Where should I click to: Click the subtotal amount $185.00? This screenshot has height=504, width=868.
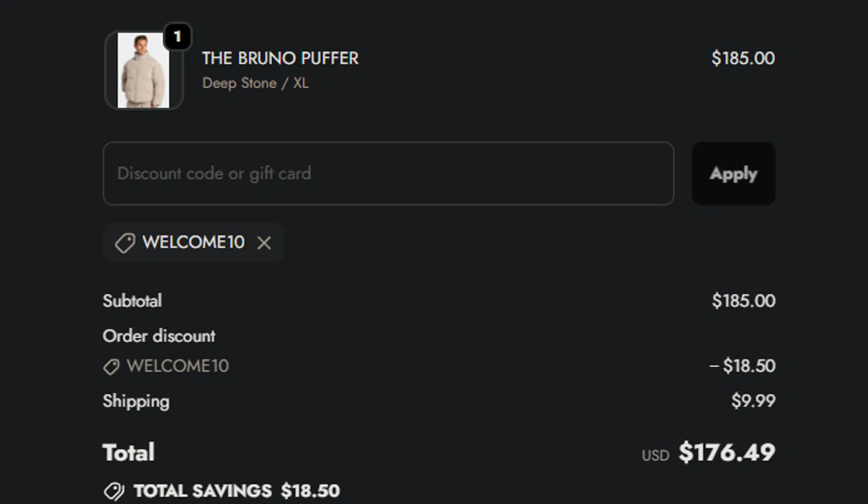click(743, 301)
